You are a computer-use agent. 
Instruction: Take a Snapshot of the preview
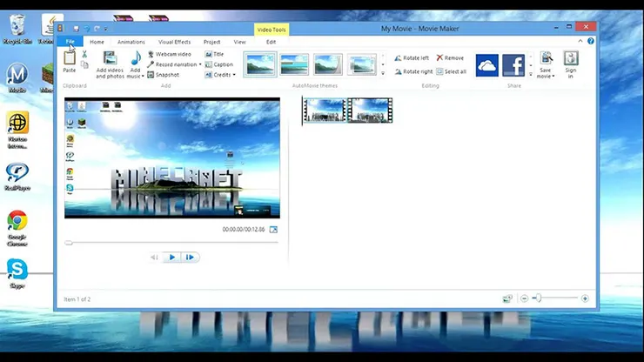coord(163,75)
